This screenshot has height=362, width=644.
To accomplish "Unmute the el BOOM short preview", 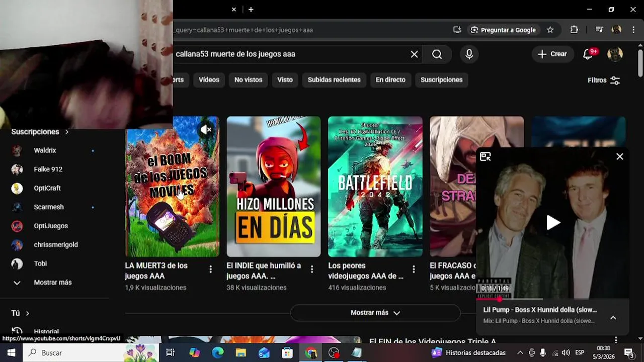I will (x=206, y=130).
